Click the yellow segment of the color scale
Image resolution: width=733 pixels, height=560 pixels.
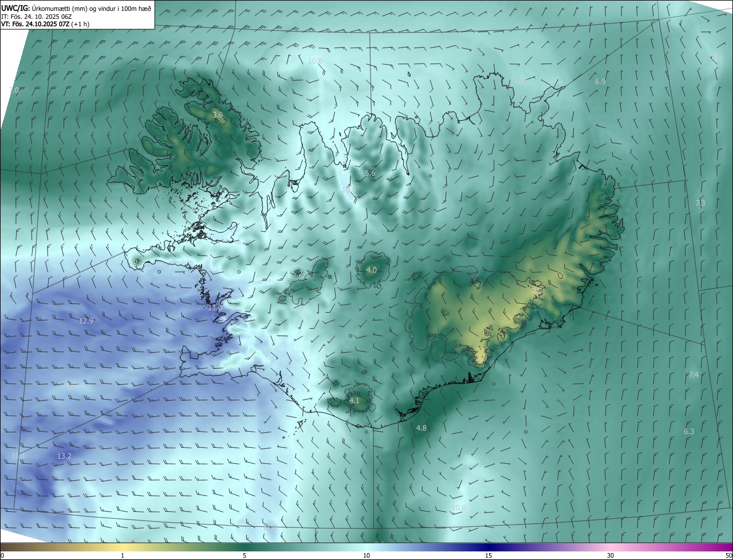123,547
